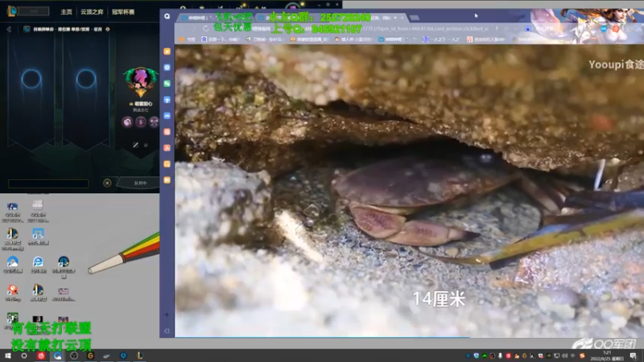Select the first browser tab
This screenshot has height=362, width=644.
pos(216,18)
